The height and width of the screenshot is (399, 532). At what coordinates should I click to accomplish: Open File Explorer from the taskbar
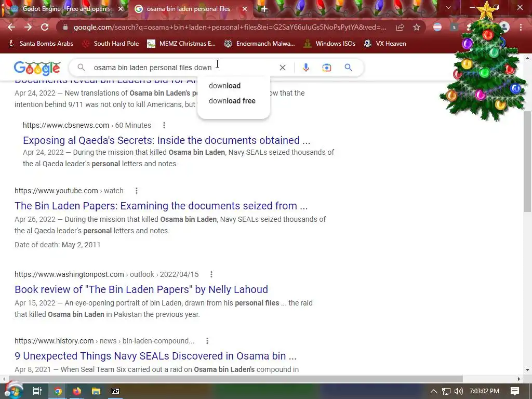pos(96,391)
